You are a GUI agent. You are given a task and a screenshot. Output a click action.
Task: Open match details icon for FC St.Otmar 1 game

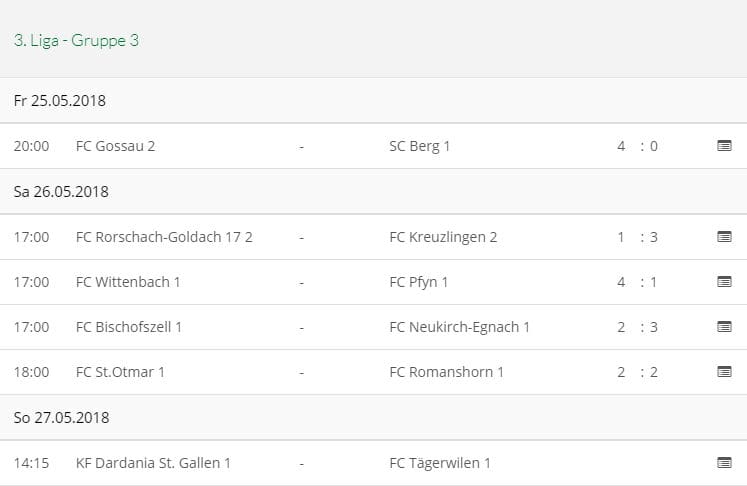724,372
